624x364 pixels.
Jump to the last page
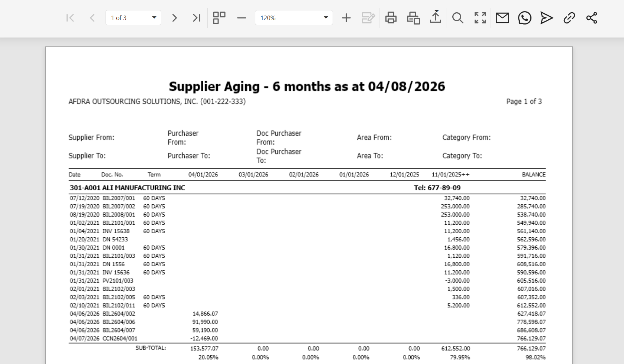(x=197, y=18)
